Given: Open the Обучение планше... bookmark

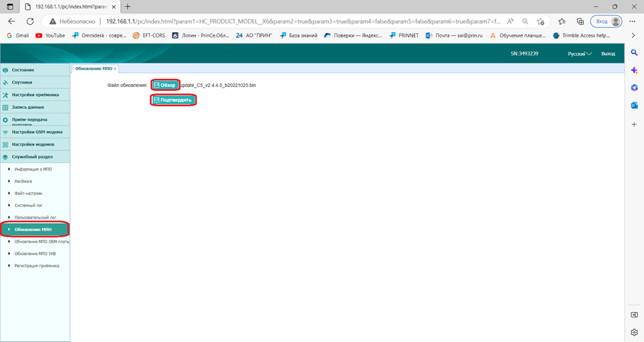Looking at the screenshot, I should pos(517,36).
